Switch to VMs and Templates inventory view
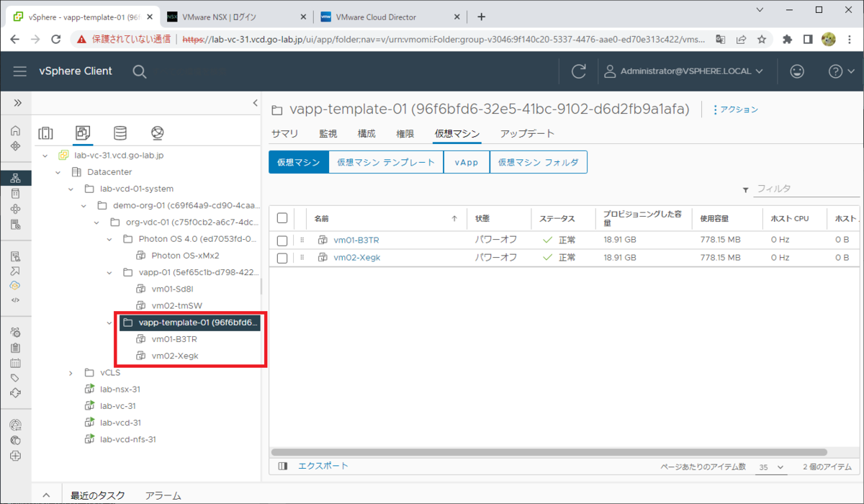Viewport: 864px width, 504px height. tap(83, 133)
